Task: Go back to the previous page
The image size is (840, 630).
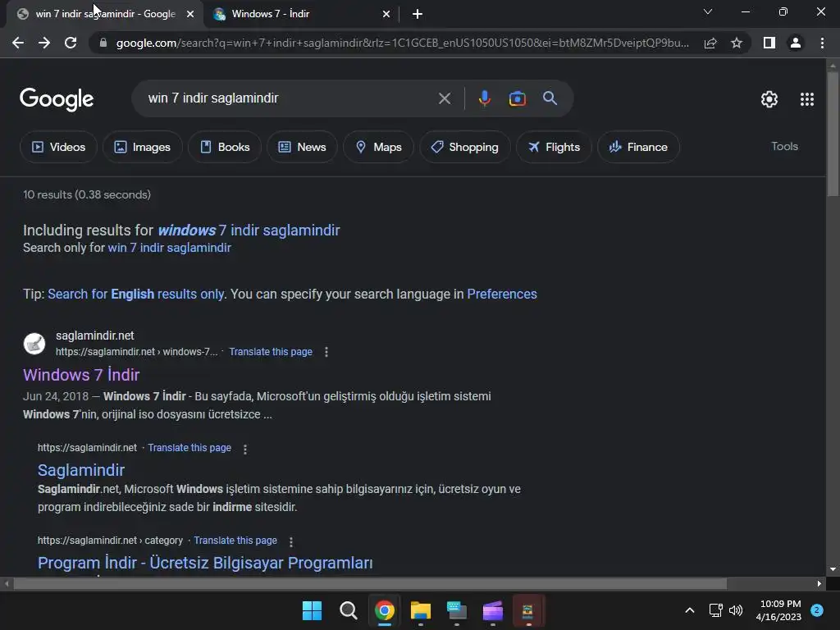Action: click(18, 43)
